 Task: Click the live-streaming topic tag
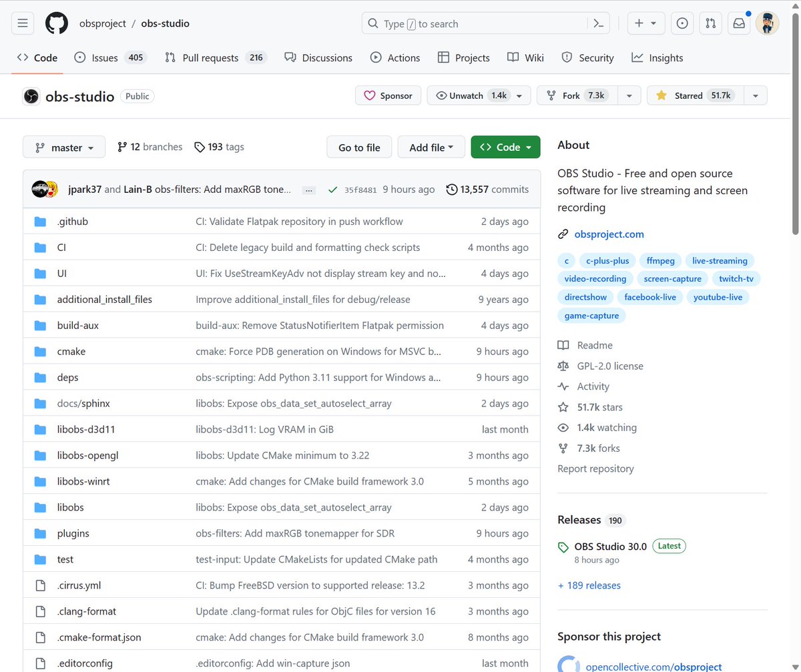(720, 261)
